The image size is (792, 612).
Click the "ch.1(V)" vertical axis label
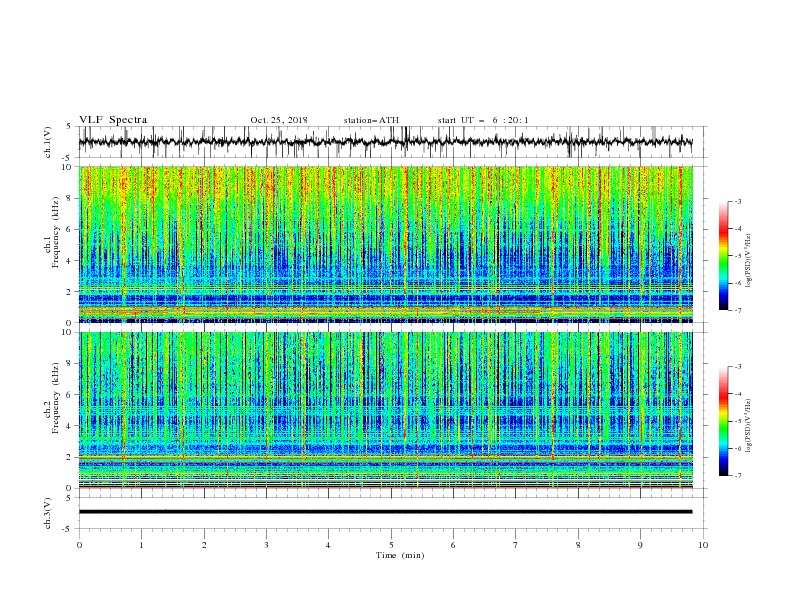coord(48,142)
